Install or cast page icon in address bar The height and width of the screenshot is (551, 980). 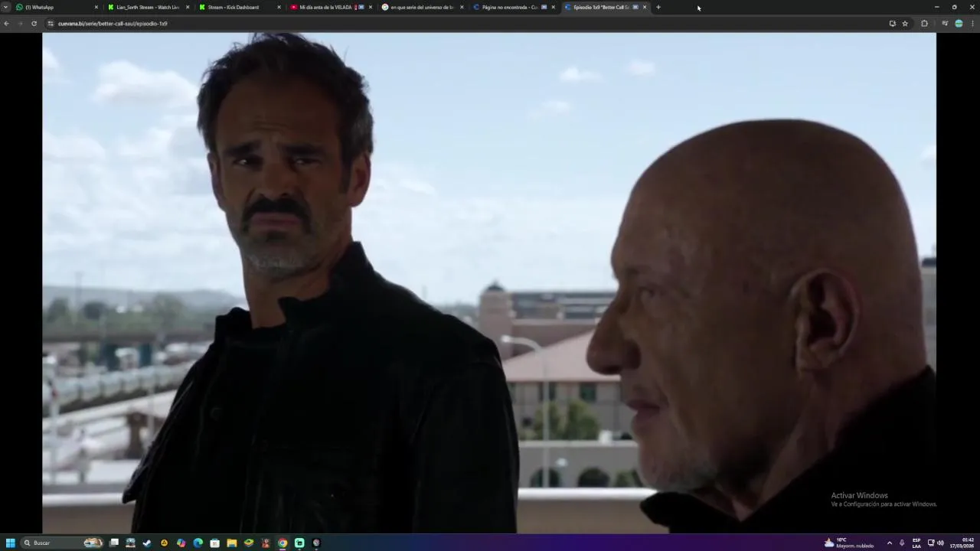coord(892,24)
